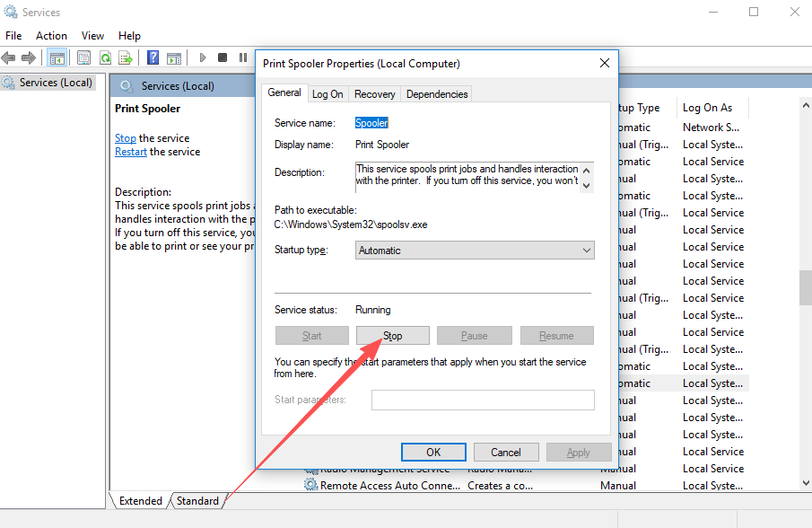Image resolution: width=812 pixels, height=528 pixels.
Task: Click the highlighted Spooler service name field
Action: (x=371, y=123)
